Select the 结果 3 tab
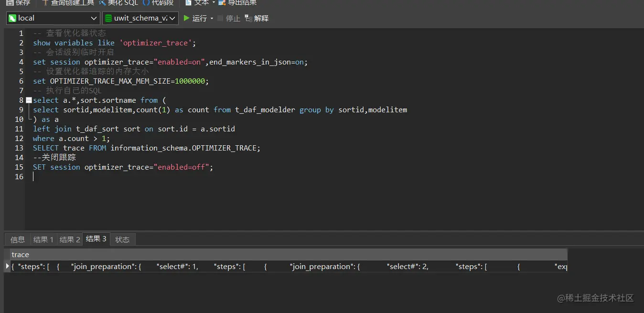Viewport: 644px width, 313px height. pyautogui.click(x=96, y=239)
